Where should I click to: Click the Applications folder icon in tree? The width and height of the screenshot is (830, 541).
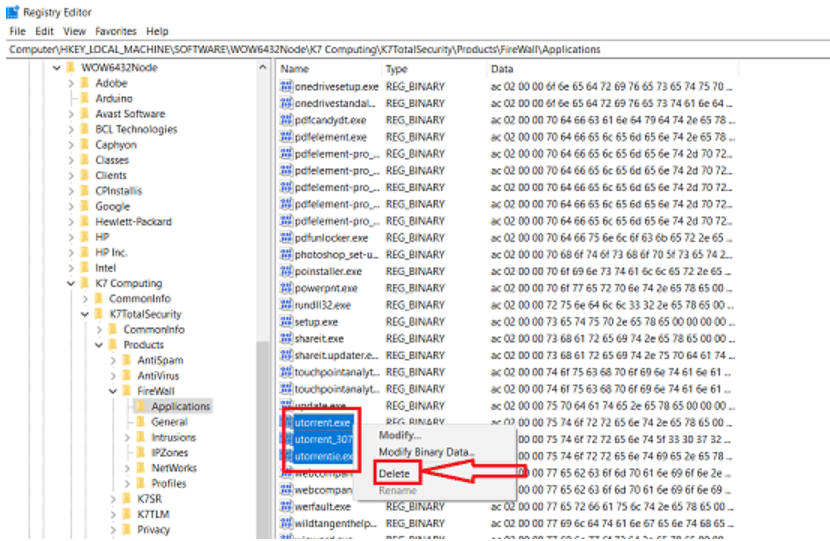(x=140, y=406)
